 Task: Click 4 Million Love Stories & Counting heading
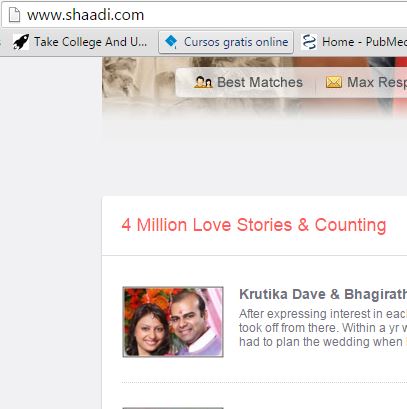pyautogui.click(x=254, y=225)
